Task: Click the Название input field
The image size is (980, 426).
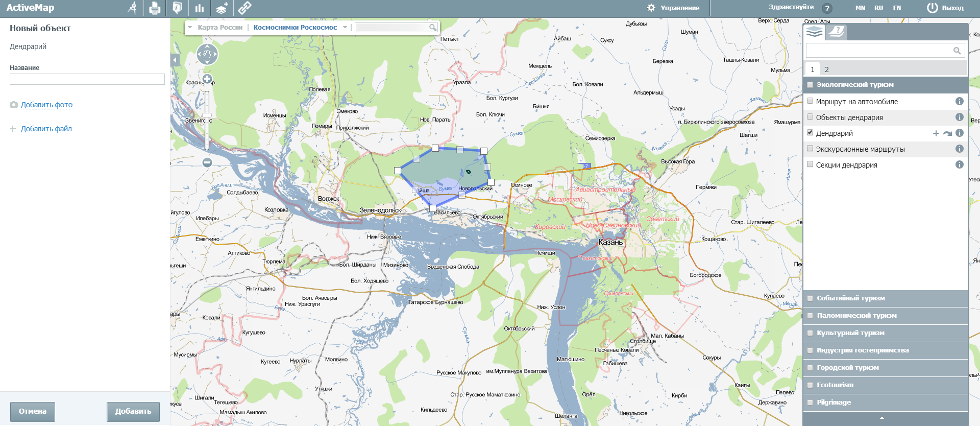Action: click(x=87, y=79)
